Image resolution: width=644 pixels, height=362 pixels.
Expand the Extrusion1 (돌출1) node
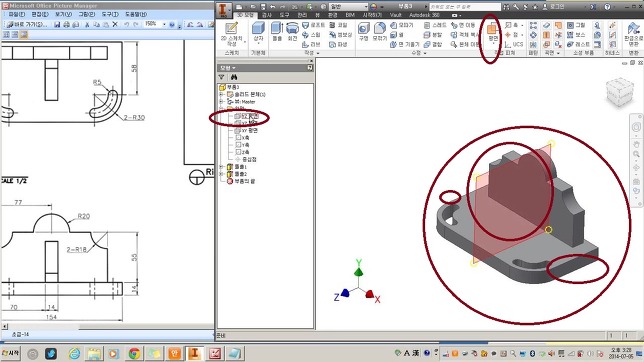point(221,167)
